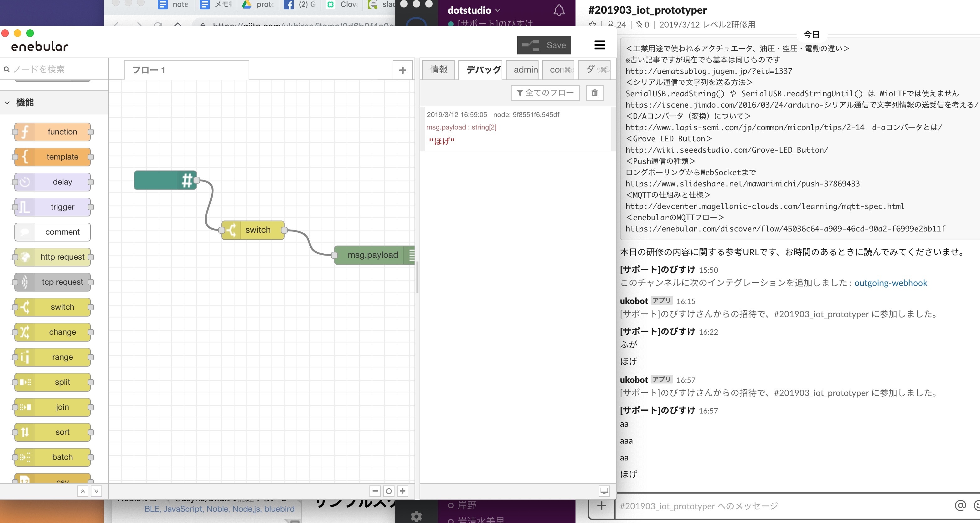Clear debug messages with the trash icon
The height and width of the screenshot is (523, 980).
coord(595,92)
